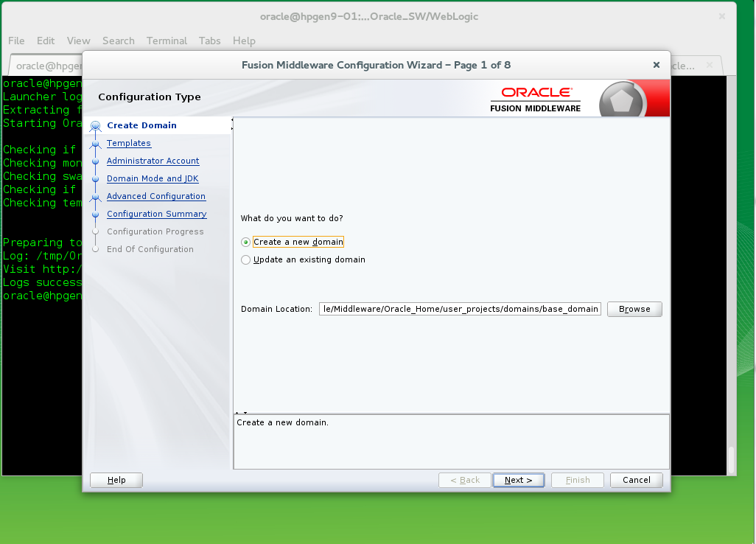Open the Terminal menu
756x544 pixels.
click(x=167, y=41)
